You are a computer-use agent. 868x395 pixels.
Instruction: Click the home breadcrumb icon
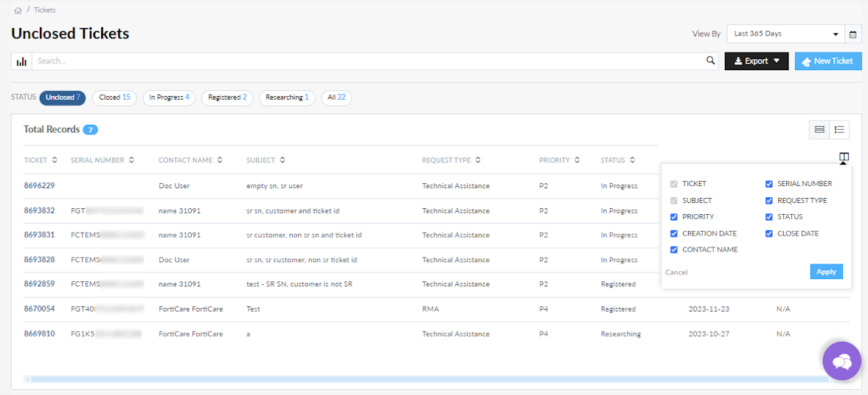tap(18, 10)
